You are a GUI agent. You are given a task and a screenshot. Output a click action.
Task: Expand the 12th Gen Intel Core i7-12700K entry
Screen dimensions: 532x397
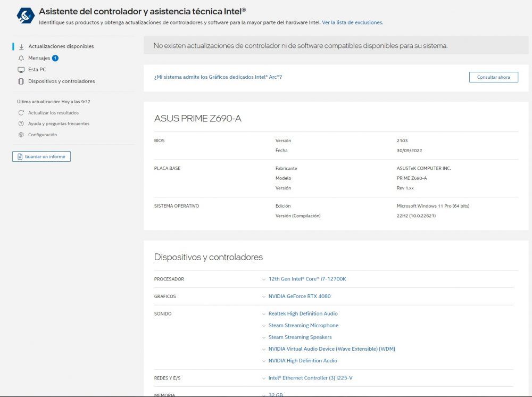tap(307, 279)
